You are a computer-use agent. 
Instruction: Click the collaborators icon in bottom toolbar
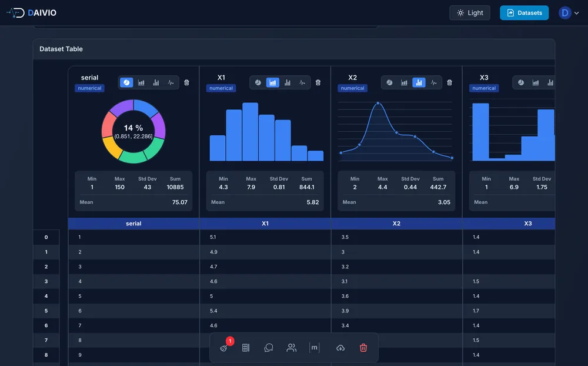291,348
